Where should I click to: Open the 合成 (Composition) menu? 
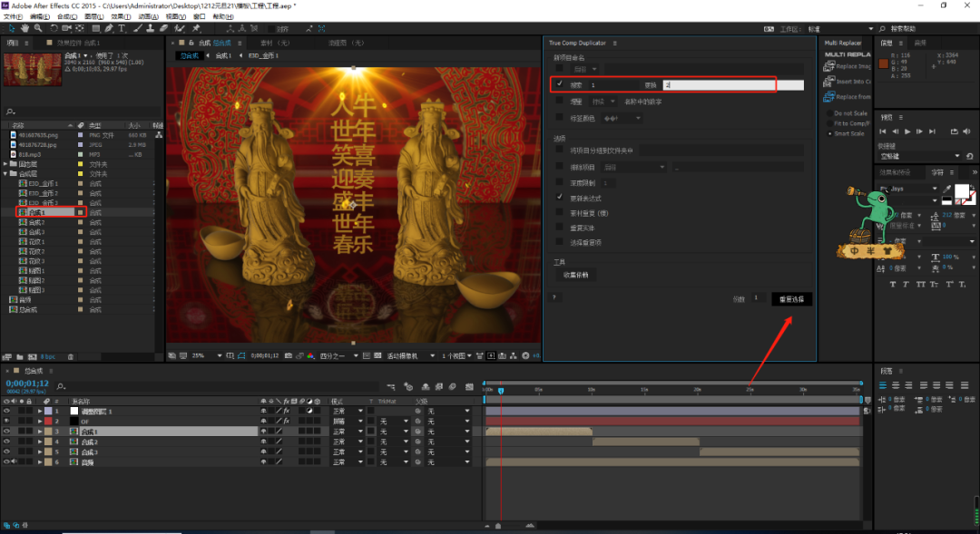pyautogui.click(x=67, y=17)
